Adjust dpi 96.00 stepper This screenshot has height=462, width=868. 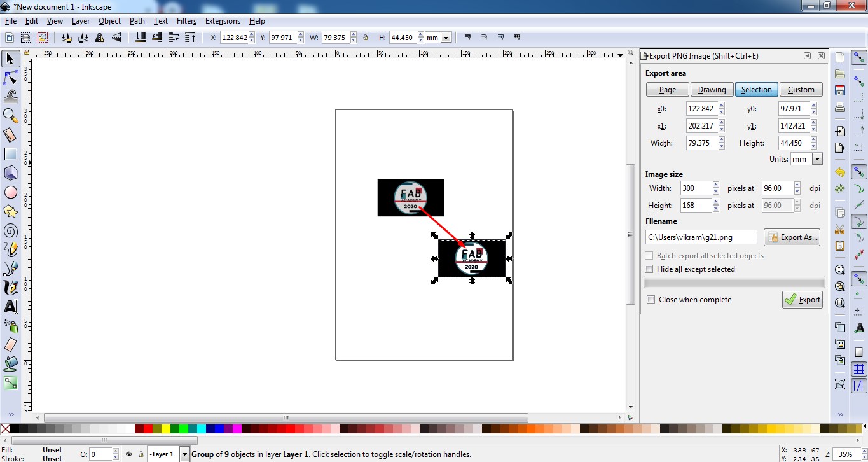(797, 188)
